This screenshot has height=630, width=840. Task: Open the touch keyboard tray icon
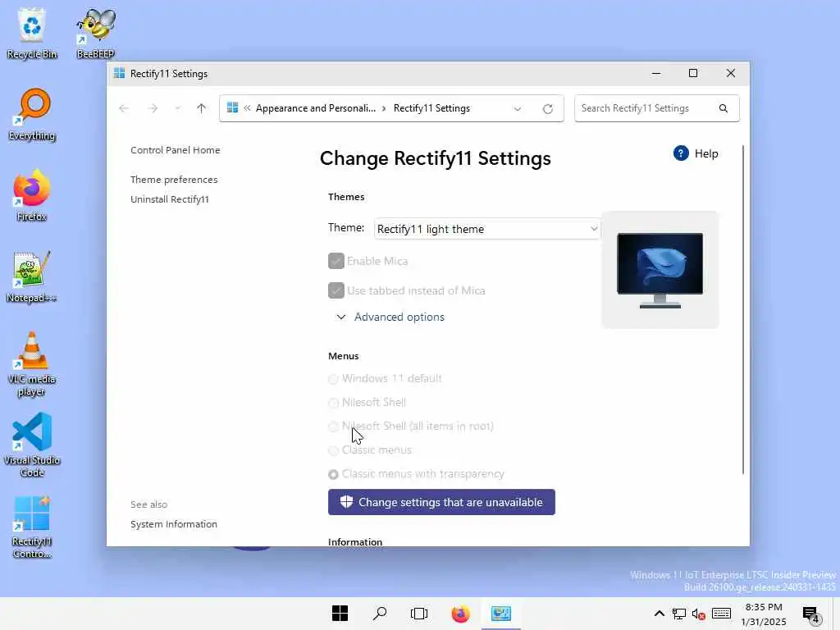(x=721, y=614)
